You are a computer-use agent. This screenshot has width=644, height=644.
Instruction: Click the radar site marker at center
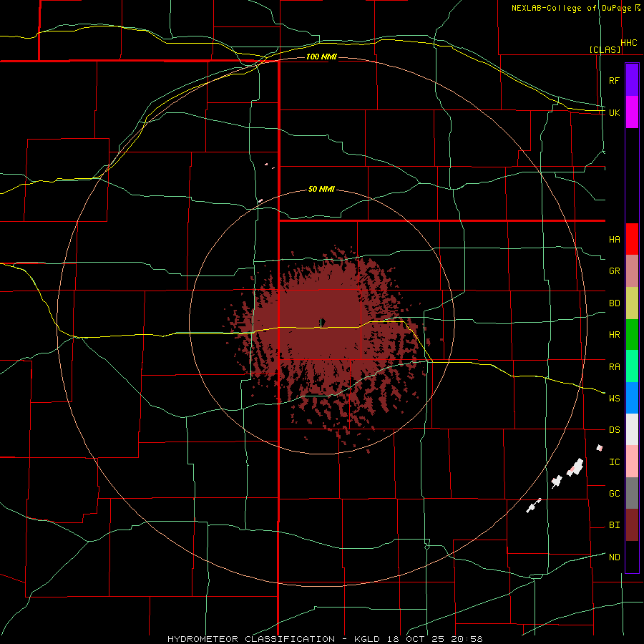pyautogui.click(x=322, y=321)
